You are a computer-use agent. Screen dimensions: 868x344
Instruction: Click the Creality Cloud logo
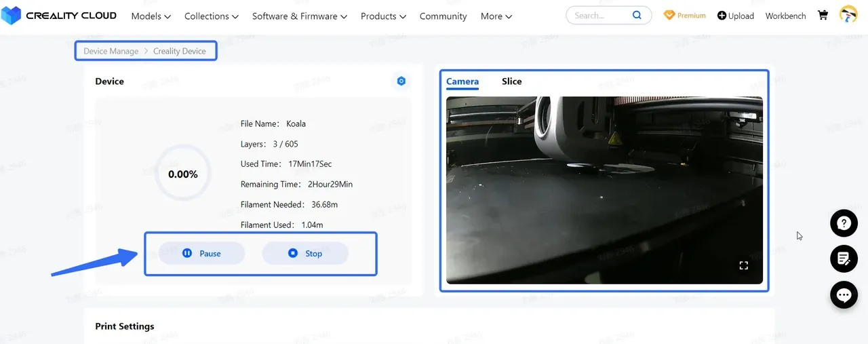[x=60, y=16]
